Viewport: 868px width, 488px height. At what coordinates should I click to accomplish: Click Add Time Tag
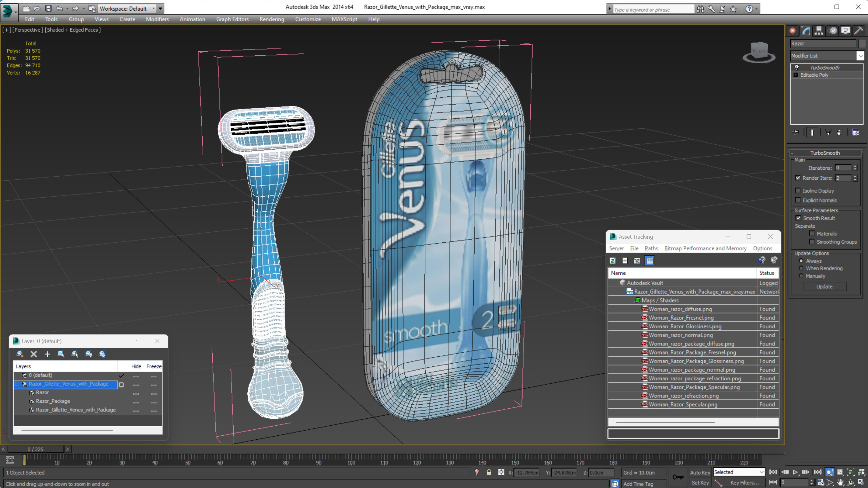[x=638, y=484]
